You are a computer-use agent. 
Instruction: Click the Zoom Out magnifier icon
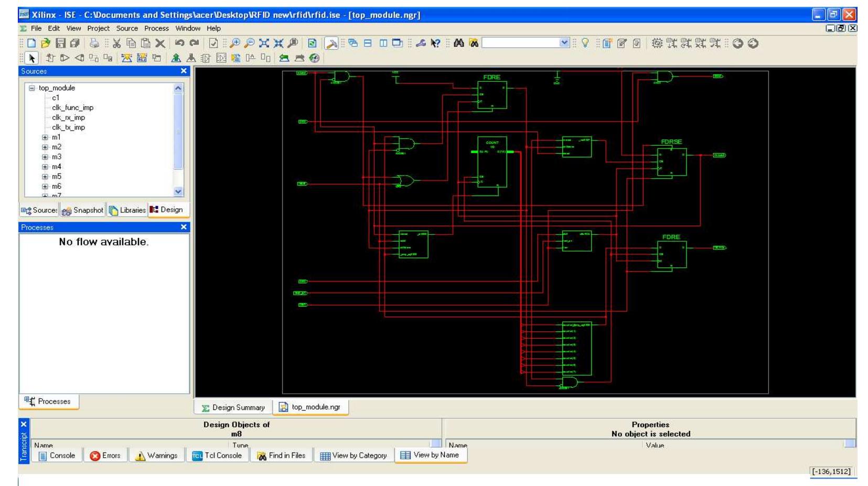pos(250,44)
